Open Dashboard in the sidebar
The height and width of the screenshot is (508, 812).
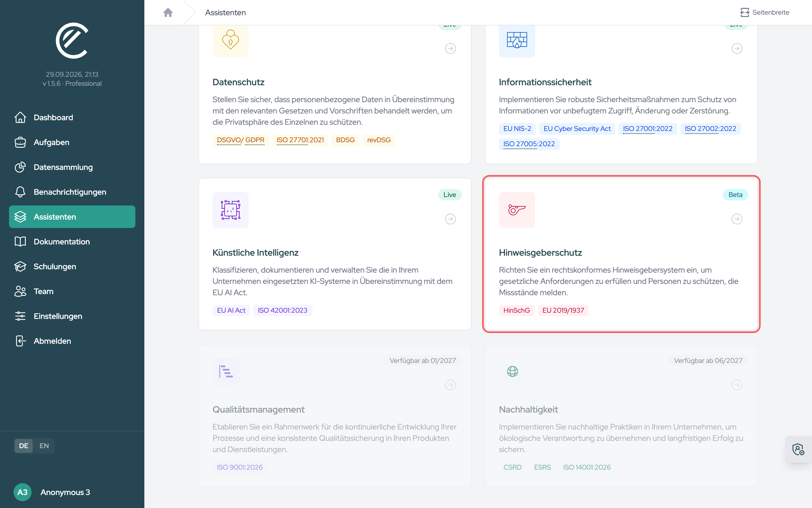pyautogui.click(x=72, y=117)
